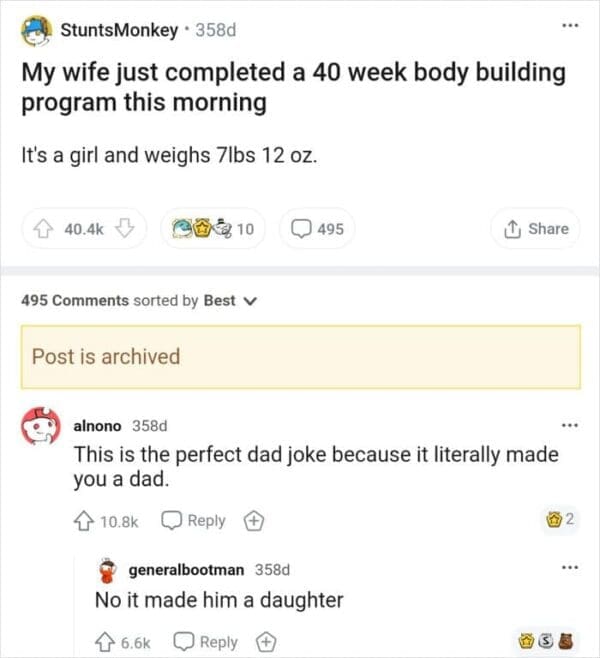The width and height of the screenshot is (600, 658).
Task: Click StuntsMonkey's avatar icon
Action: 38,30
